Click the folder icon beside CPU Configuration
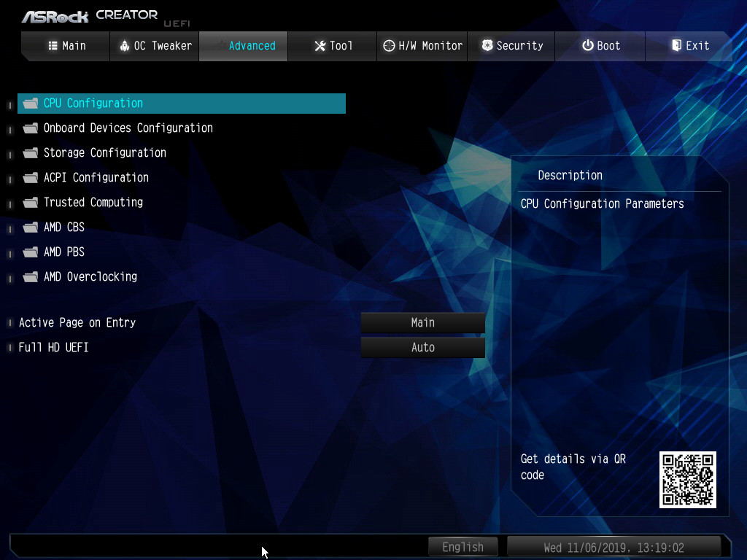This screenshot has height=560, width=747. (x=30, y=104)
